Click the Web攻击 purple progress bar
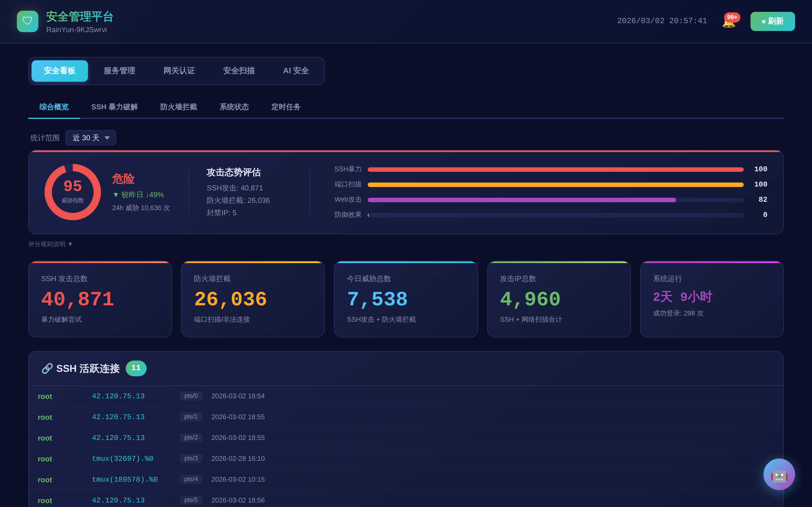The height and width of the screenshot is (507, 812). coord(522,200)
